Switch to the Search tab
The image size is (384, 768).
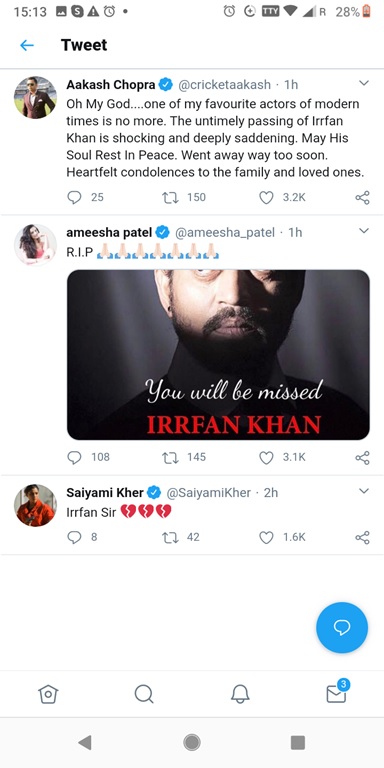click(144, 694)
